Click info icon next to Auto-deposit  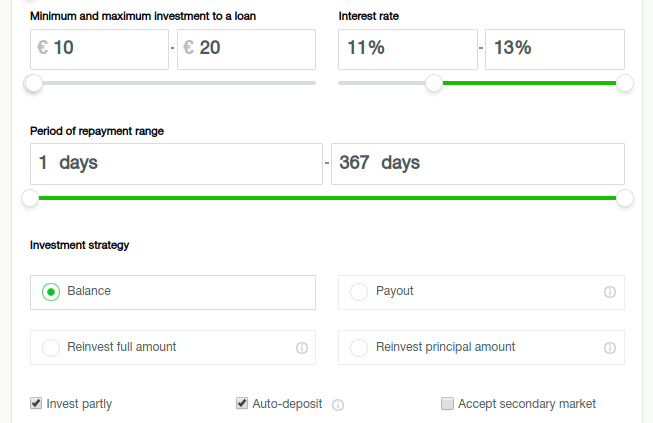(x=338, y=405)
